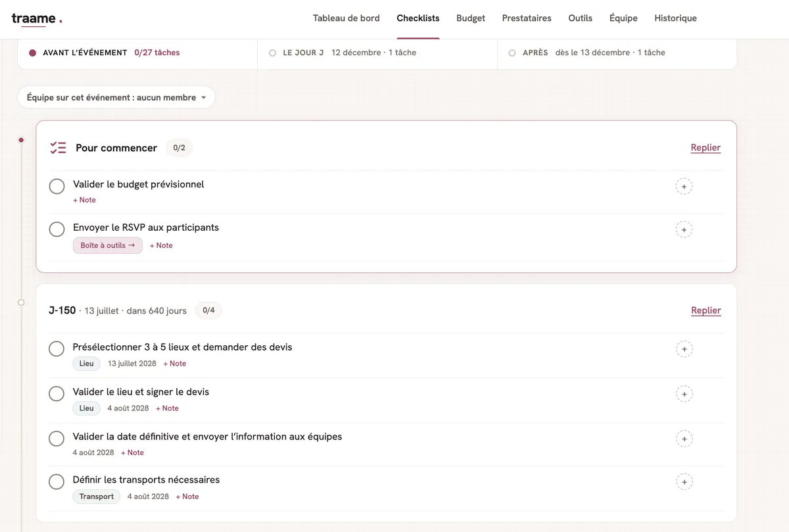
Task: Click Lieu tag on Valider le lieu task
Action: click(87, 408)
